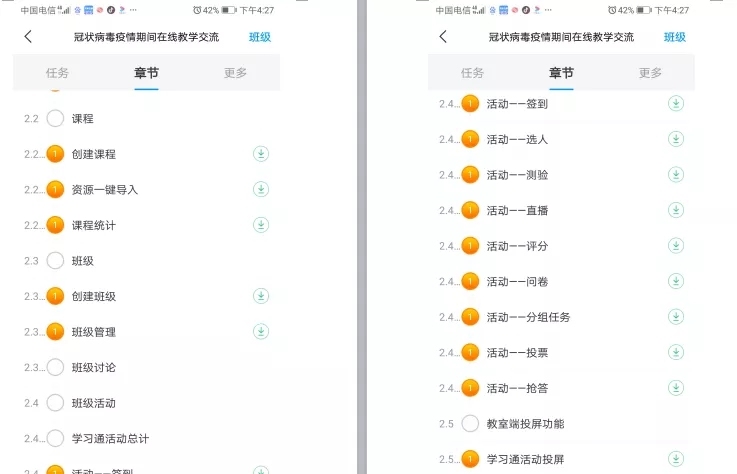The height and width of the screenshot is (474, 737).
Task: Tap download icon beside 课程统计
Action: [261, 225]
